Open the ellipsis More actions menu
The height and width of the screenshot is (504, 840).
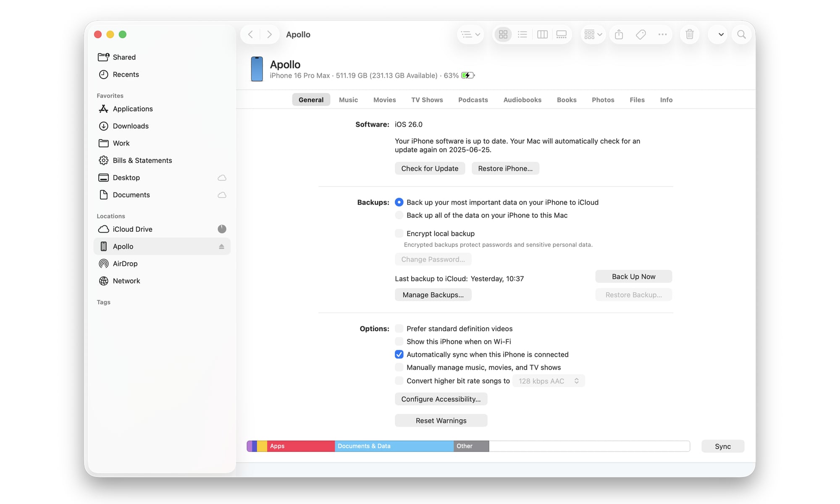click(x=662, y=34)
